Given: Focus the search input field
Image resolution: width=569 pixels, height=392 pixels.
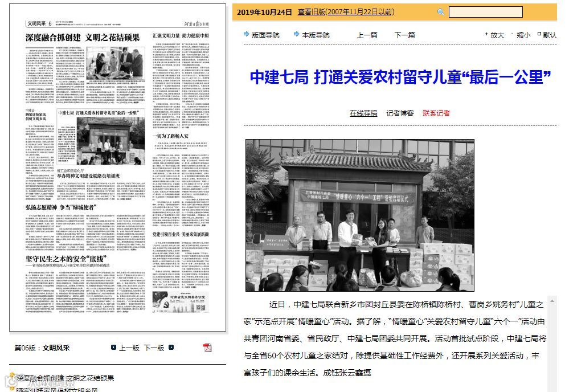Looking at the screenshot, I should tap(485, 12).
